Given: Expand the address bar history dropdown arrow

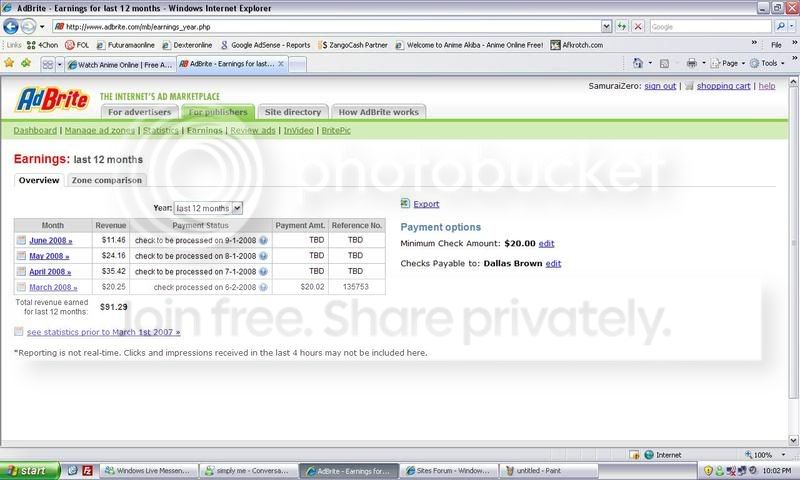Looking at the screenshot, I should [606, 26].
